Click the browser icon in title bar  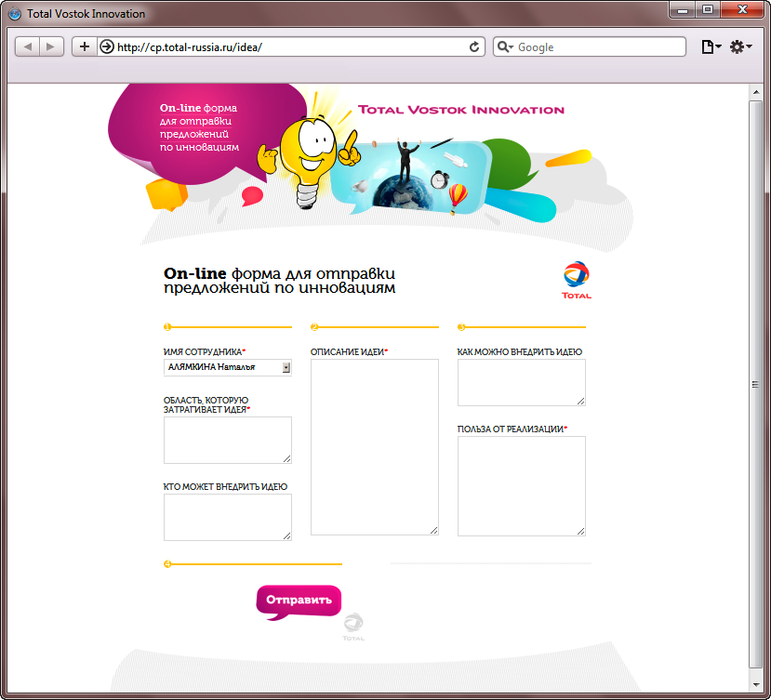(15, 14)
